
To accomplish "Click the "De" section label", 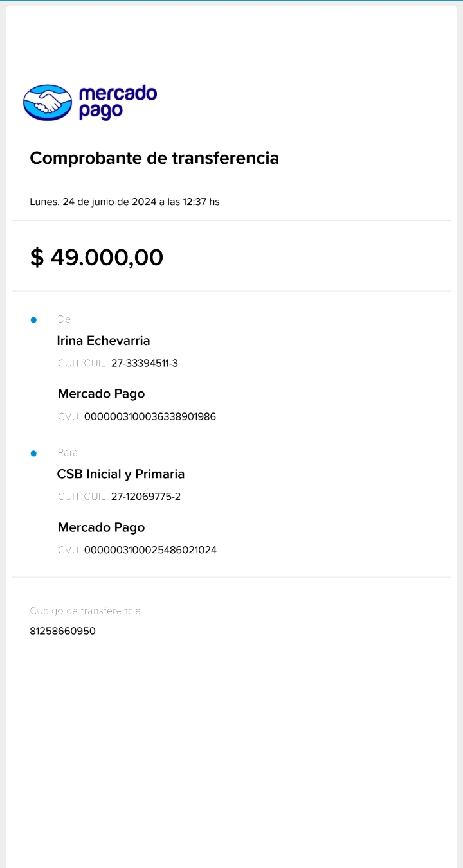I will point(64,319).
